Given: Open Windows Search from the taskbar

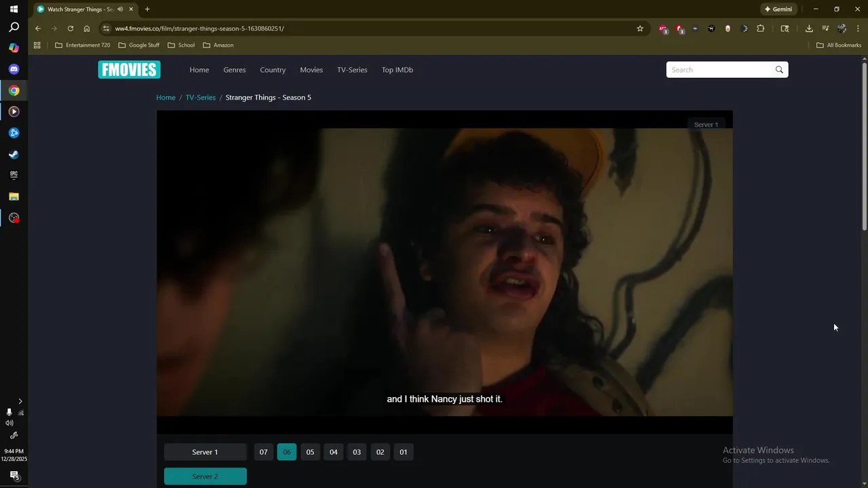Looking at the screenshot, I should click(14, 28).
